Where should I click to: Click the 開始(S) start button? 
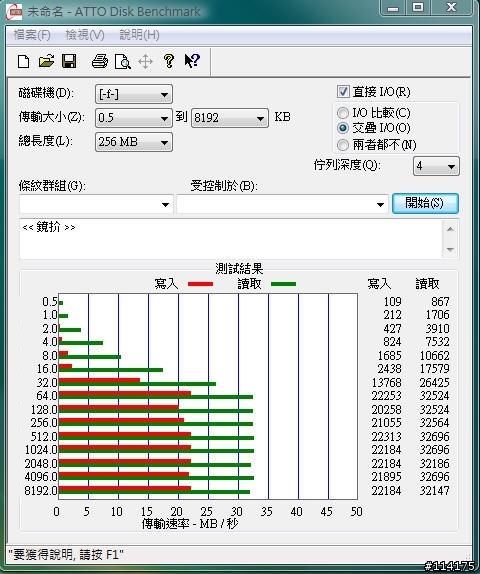[x=425, y=204]
